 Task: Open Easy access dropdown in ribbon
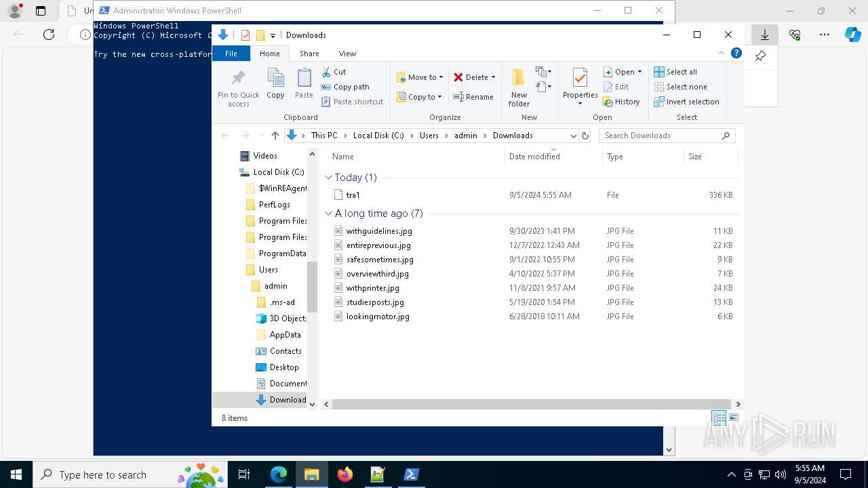[x=543, y=87]
